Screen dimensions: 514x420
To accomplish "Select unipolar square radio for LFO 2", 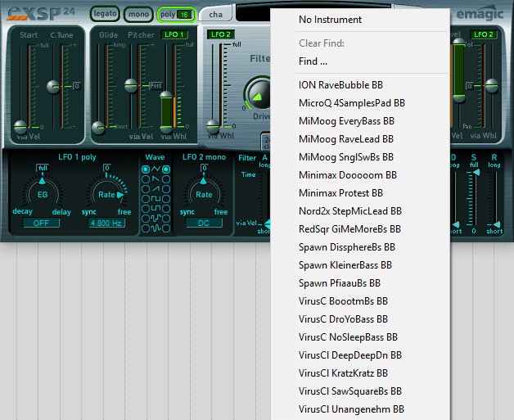I will pos(166,209).
